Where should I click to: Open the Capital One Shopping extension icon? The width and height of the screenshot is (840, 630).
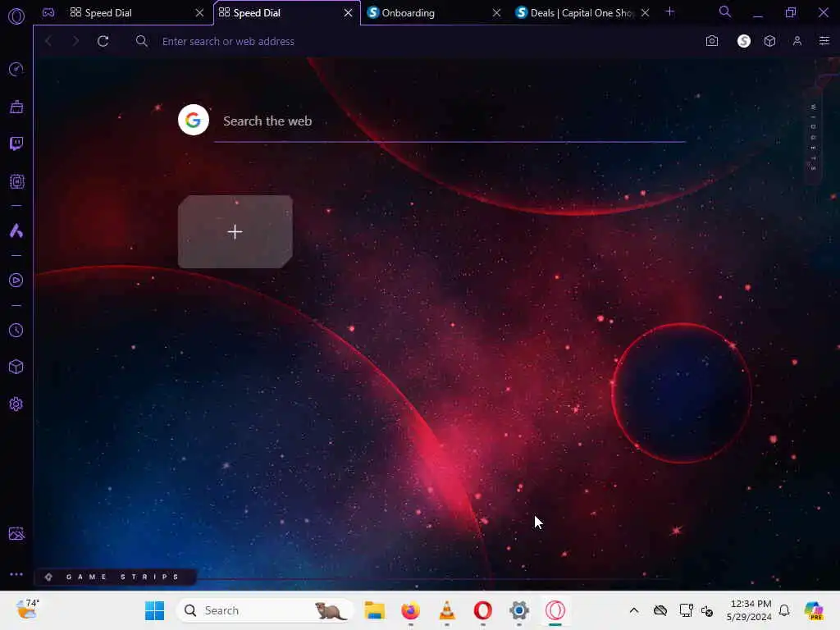click(743, 41)
